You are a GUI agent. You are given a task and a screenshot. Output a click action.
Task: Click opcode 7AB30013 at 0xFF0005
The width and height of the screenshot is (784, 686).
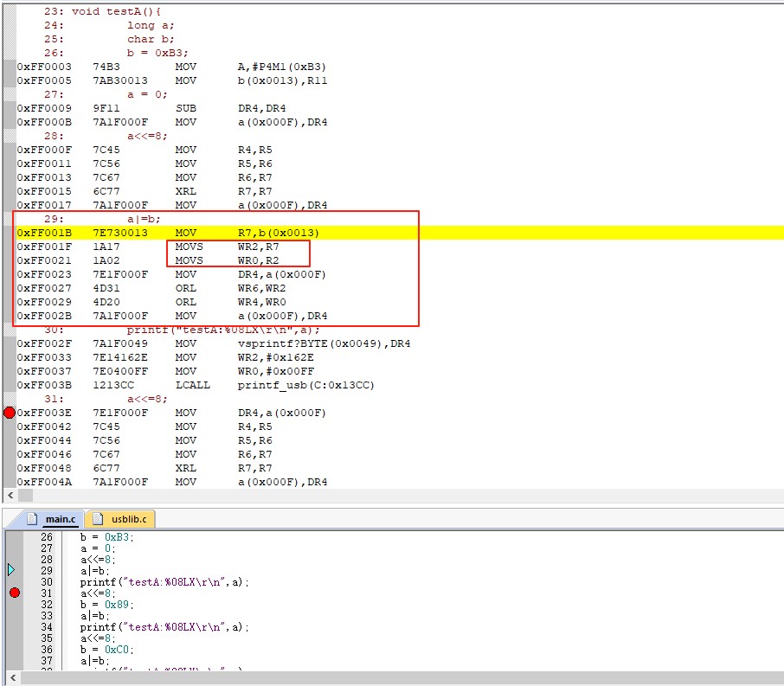pyautogui.click(x=120, y=80)
